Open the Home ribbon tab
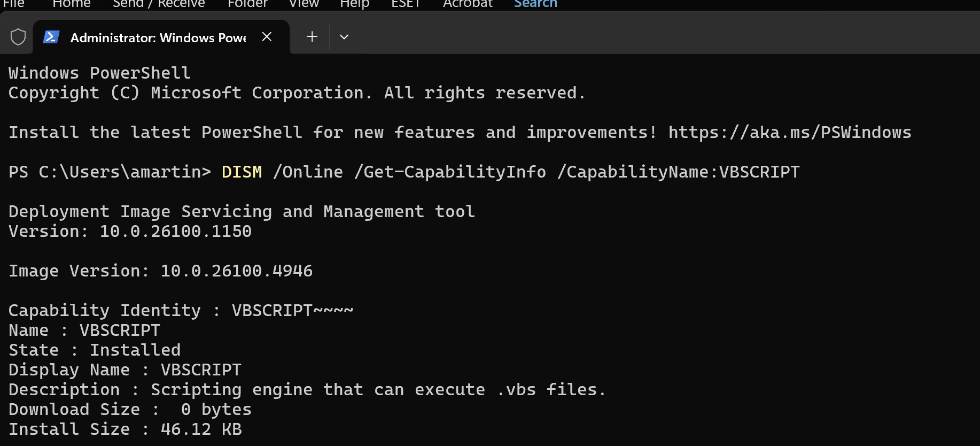980x446 pixels. 72,4
